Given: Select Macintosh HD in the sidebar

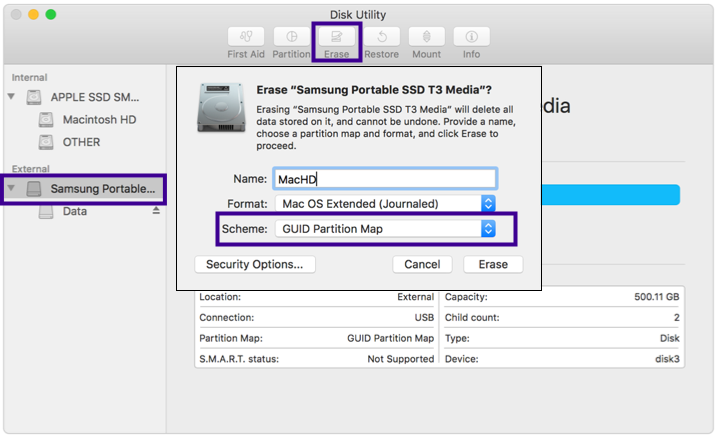Looking at the screenshot, I should 99,120.
